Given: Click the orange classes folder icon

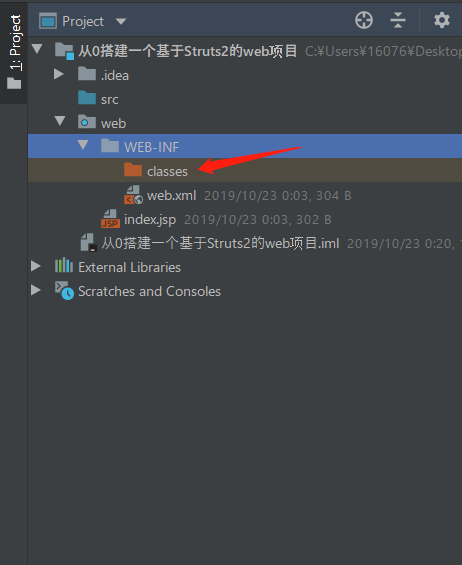Looking at the screenshot, I should (133, 169).
